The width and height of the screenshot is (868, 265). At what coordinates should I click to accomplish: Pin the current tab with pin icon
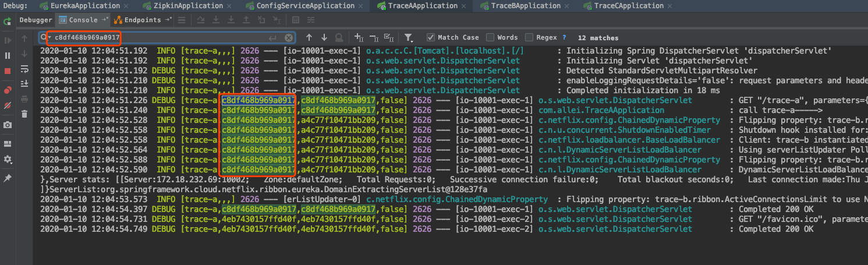[8, 178]
